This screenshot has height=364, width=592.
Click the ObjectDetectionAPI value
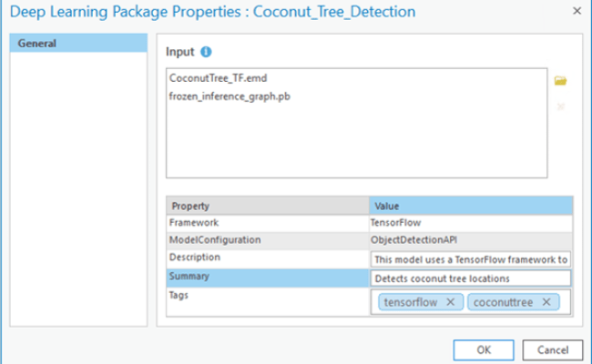[413, 240]
